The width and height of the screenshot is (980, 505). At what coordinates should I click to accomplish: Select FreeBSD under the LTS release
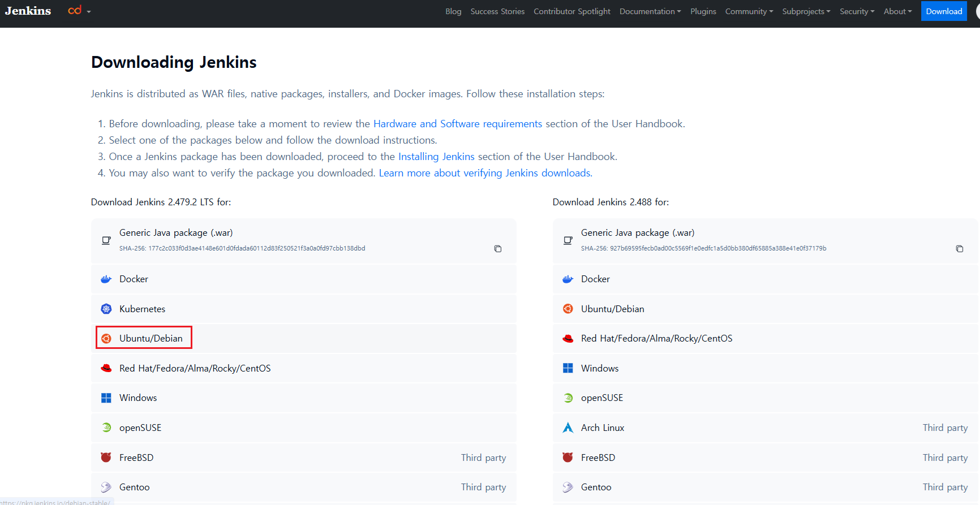tap(304, 457)
